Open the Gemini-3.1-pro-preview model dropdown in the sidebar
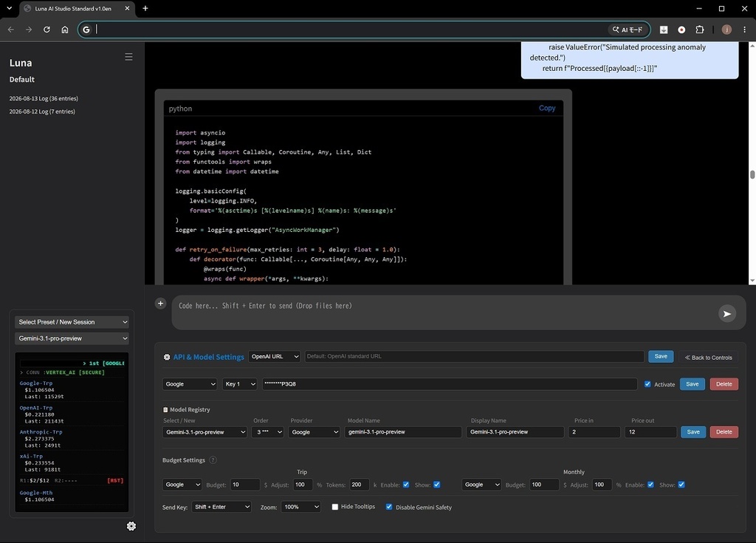The height and width of the screenshot is (543, 756). pos(72,338)
